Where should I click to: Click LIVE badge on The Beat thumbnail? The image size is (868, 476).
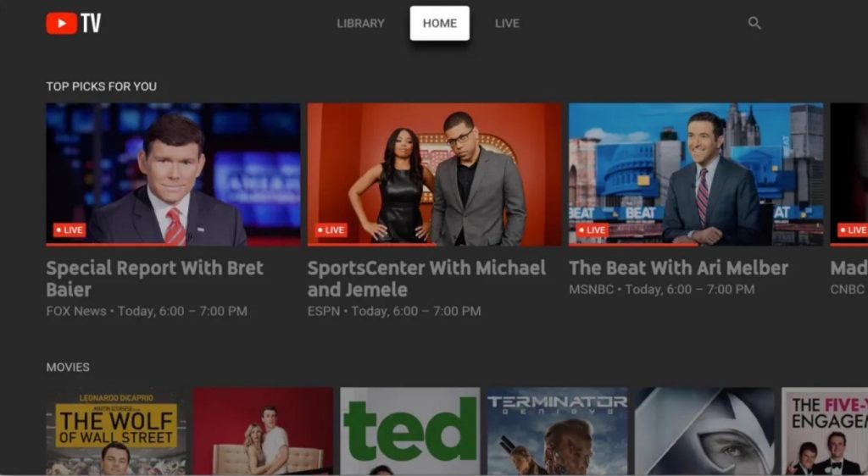coord(593,230)
